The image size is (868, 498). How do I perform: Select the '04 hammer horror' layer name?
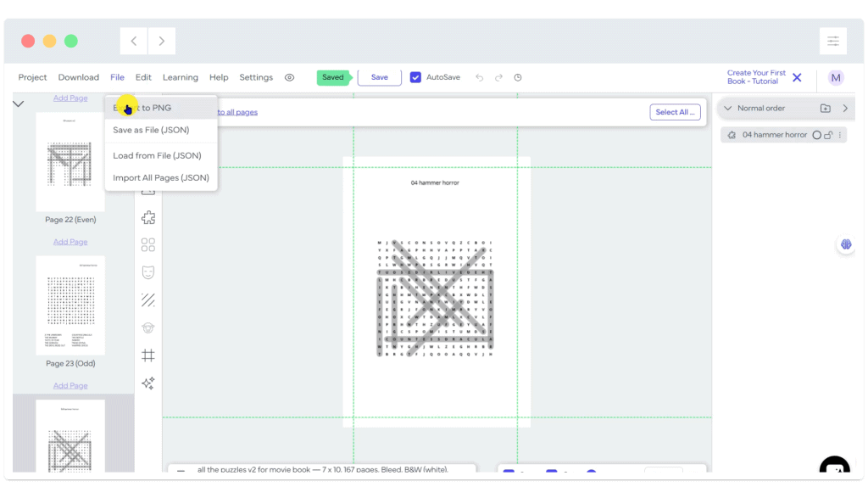(775, 135)
